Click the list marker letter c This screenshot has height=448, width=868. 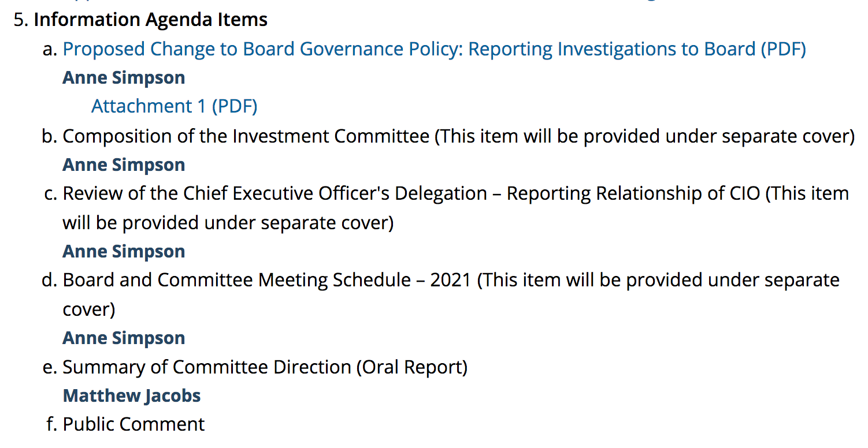tap(51, 194)
